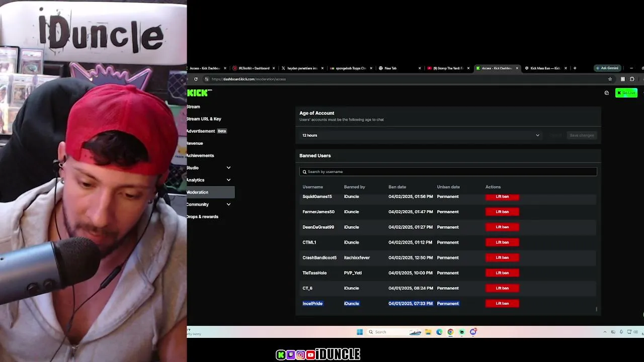
Task: Click the banned users list scrollbar
Action: click(x=596, y=309)
